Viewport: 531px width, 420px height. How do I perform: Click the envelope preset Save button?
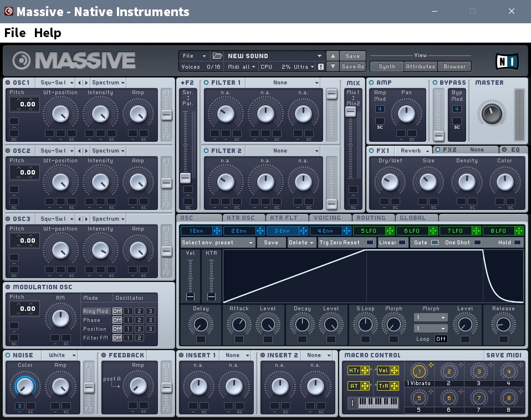(271, 243)
